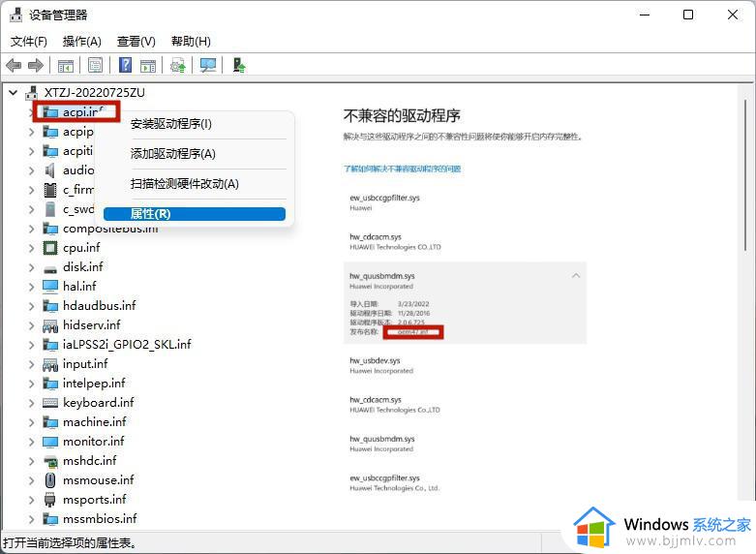The image size is (756, 554).
Task: Click the 11/28/2016 driver date value
Action: pos(413,313)
